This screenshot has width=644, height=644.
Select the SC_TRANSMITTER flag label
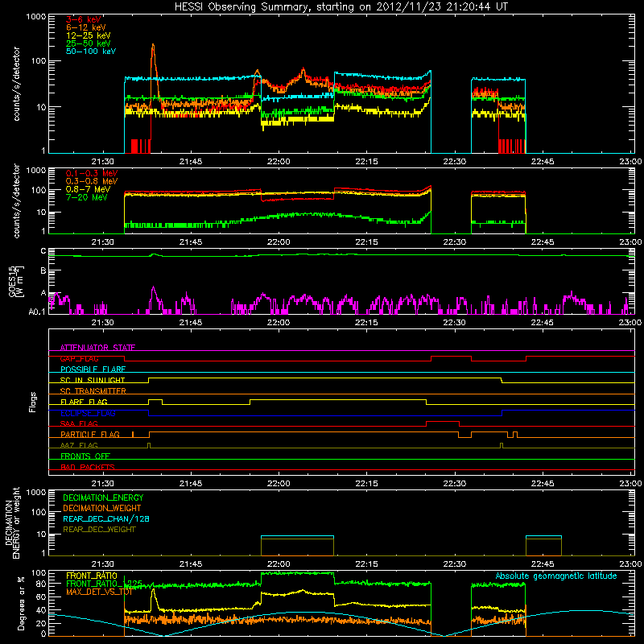pyautogui.click(x=93, y=391)
